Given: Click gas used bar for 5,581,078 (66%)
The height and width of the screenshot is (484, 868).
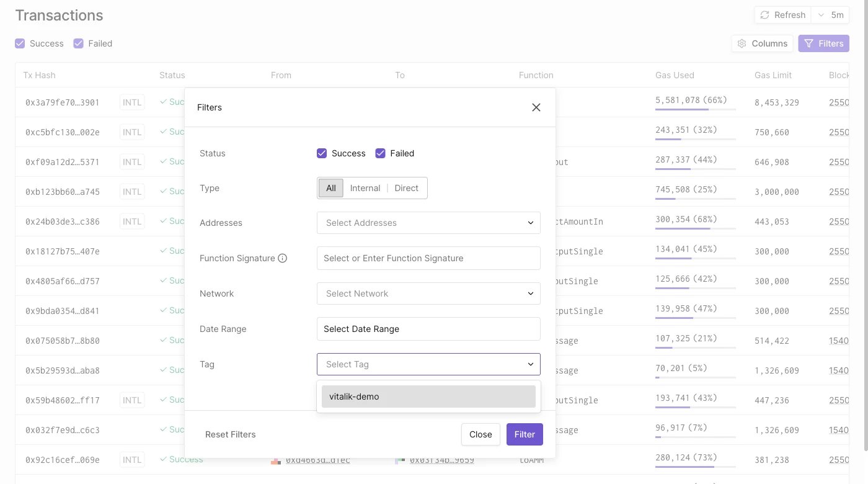Looking at the screenshot, I should click(696, 109).
